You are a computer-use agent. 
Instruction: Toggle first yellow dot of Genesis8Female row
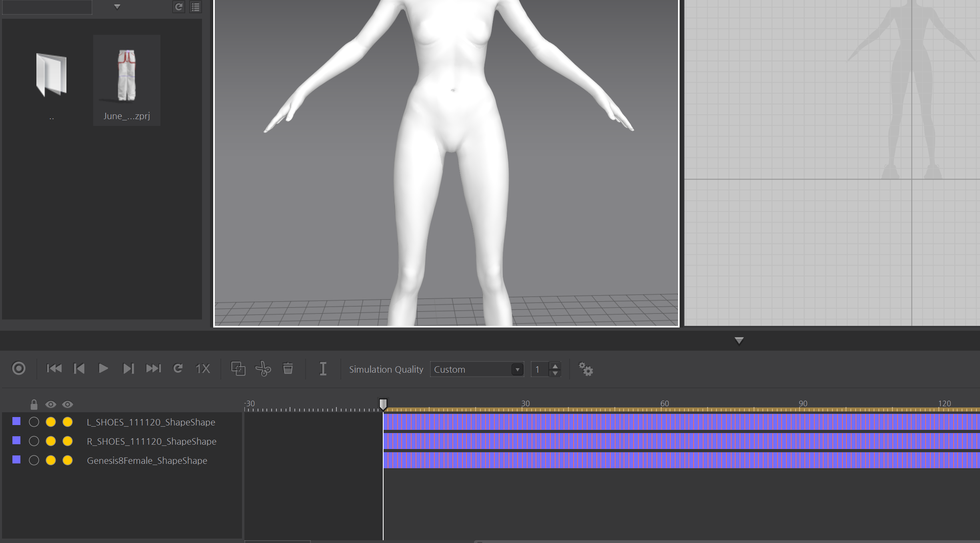51,460
